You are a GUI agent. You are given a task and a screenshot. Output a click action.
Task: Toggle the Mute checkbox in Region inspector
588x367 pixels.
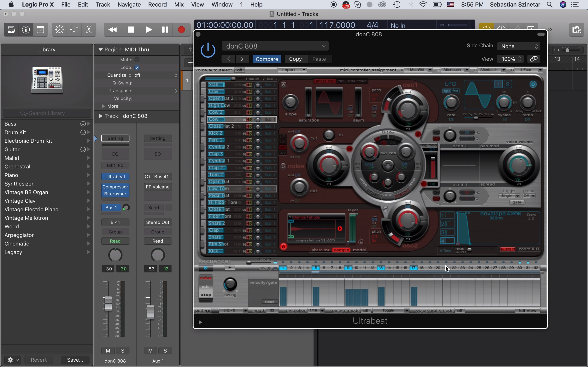pyautogui.click(x=137, y=60)
